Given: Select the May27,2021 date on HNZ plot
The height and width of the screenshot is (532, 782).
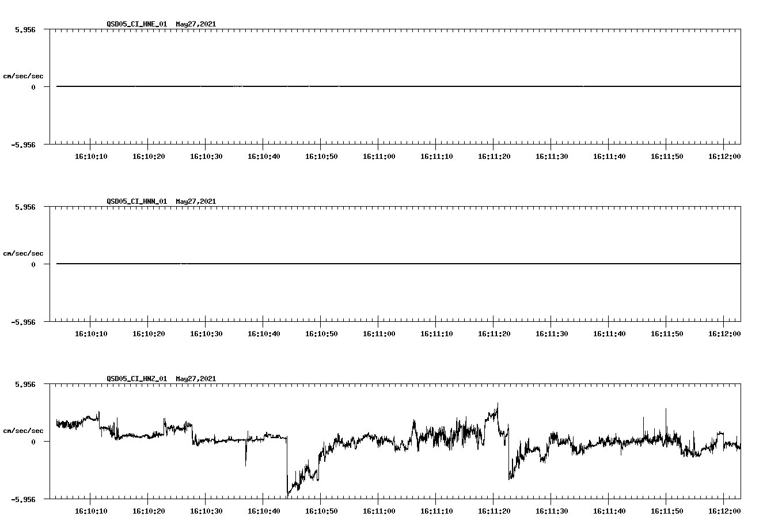Looking at the screenshot, I should tap(195, 379).
